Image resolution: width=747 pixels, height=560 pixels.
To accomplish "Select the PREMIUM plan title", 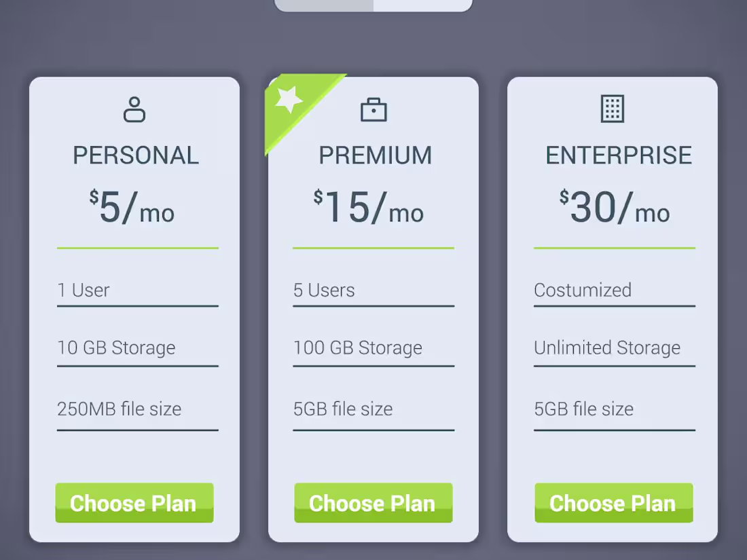I will click(x=374, y=155).
